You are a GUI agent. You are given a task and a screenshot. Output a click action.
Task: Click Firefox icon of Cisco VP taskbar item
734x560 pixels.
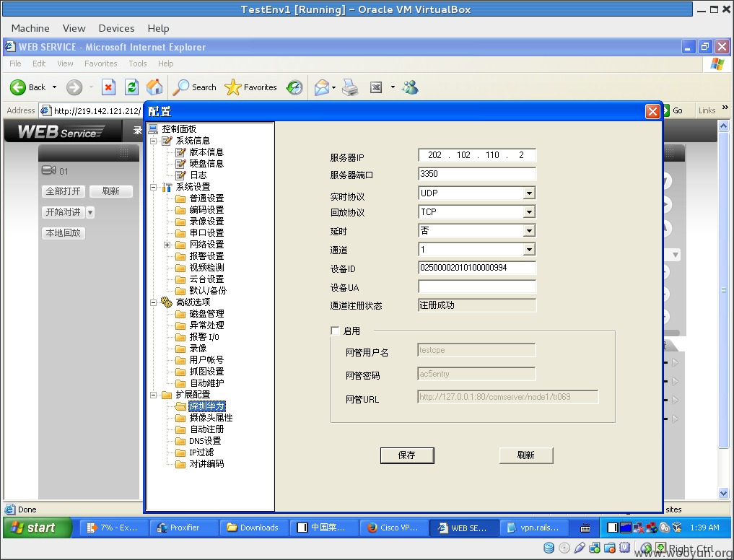point(372,528)
